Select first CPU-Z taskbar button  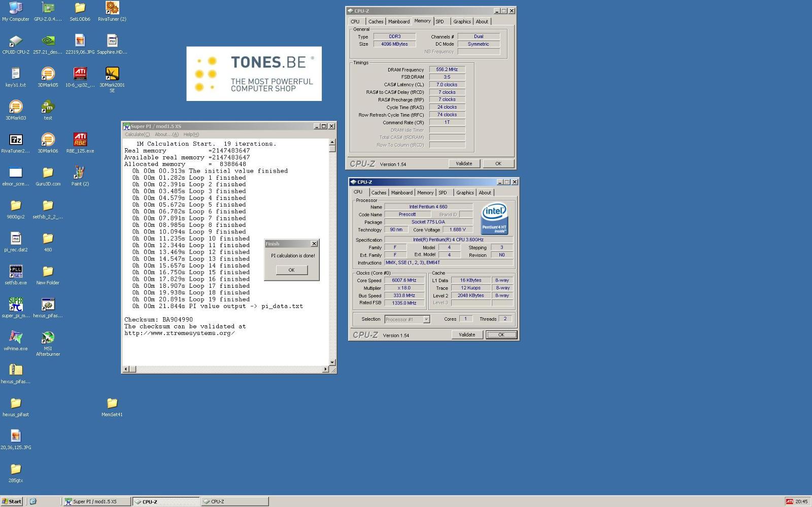(x=165, y=501)
